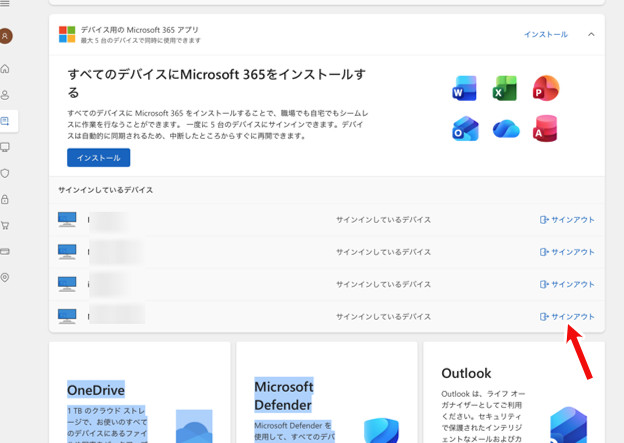Open the padlock privacy icon in sidebar

point(5,199)
